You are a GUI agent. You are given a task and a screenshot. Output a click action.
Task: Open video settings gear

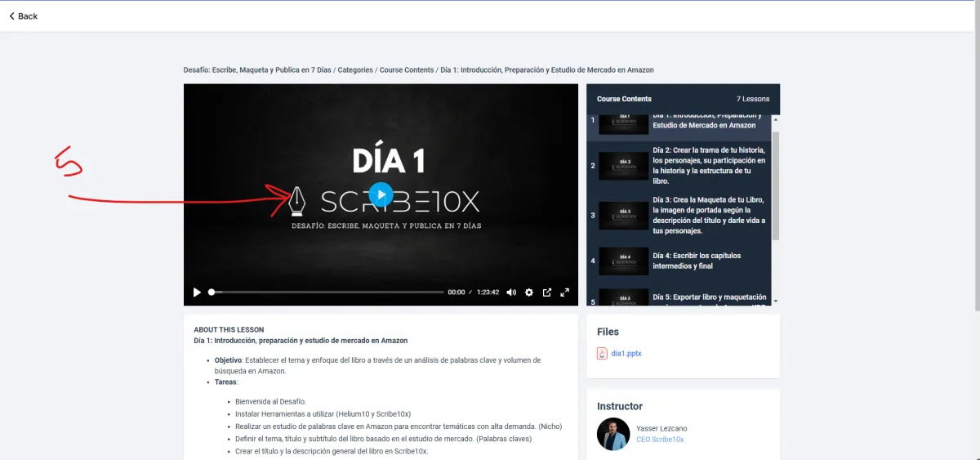pos(529,293)
